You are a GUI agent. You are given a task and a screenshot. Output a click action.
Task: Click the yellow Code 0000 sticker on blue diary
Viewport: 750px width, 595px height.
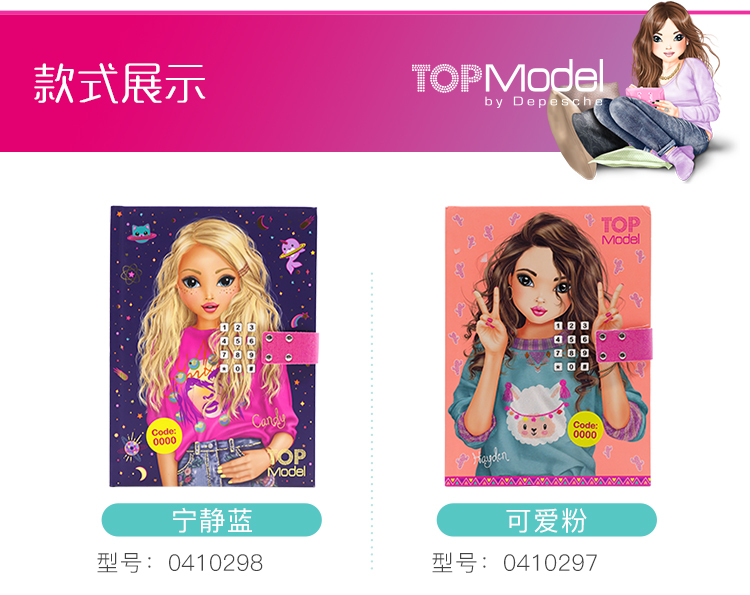[164, 437]
